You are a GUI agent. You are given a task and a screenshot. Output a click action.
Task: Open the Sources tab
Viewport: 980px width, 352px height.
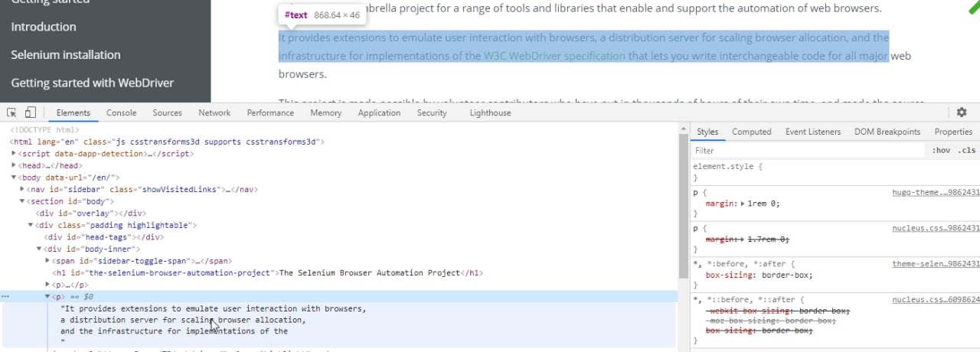click(167, 112)
